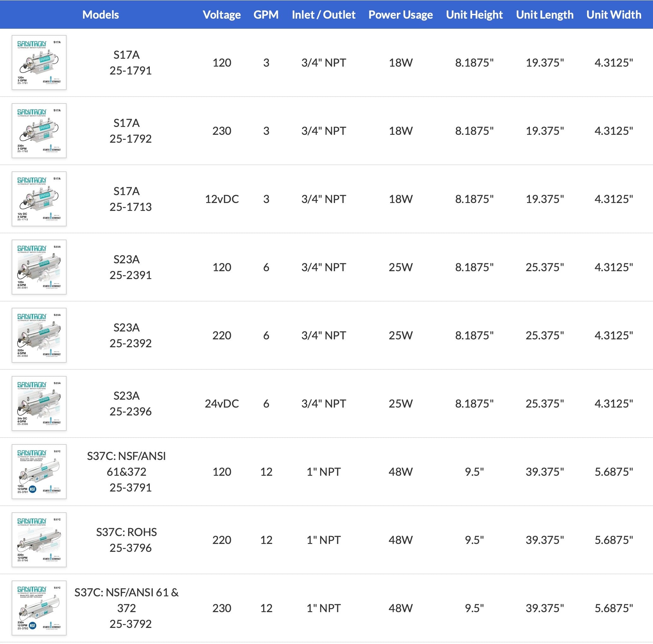Click the GPM column header

point(266,15)
